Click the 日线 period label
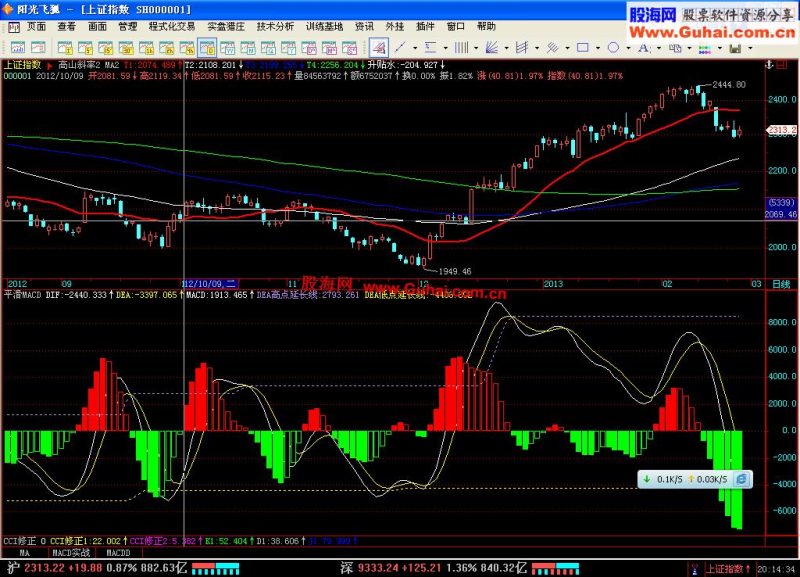800x577 pixels. [x=781, y=284]
